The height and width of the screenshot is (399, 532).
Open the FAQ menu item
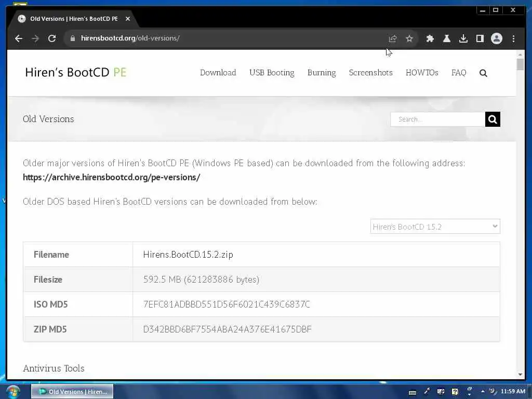(459, 73)
